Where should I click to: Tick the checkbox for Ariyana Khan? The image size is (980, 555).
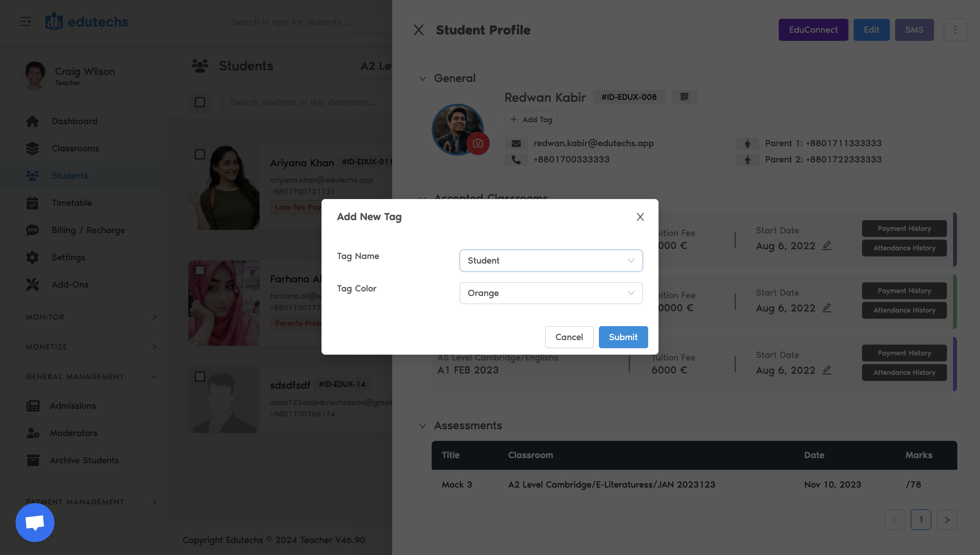coord(200,154)
